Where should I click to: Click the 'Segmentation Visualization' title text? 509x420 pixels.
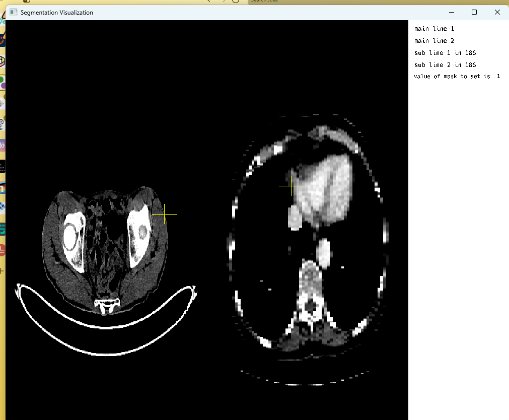pyautogui.click(x=57, y=13)
